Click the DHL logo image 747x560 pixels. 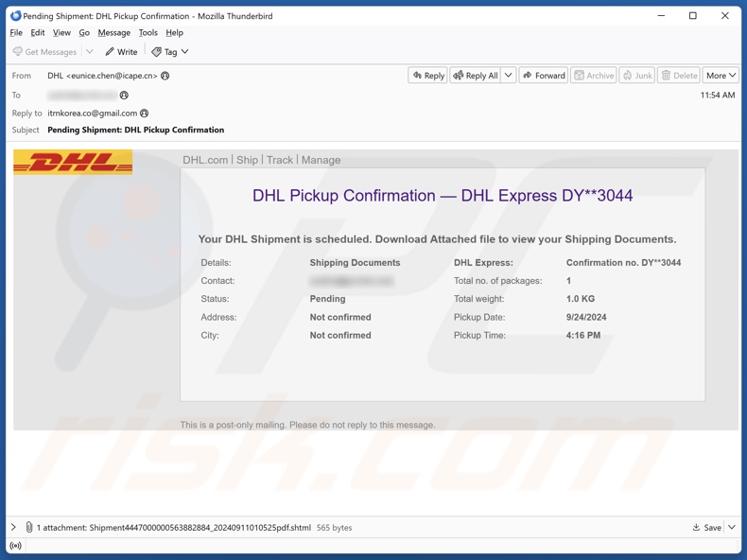(x=73, y=162)
